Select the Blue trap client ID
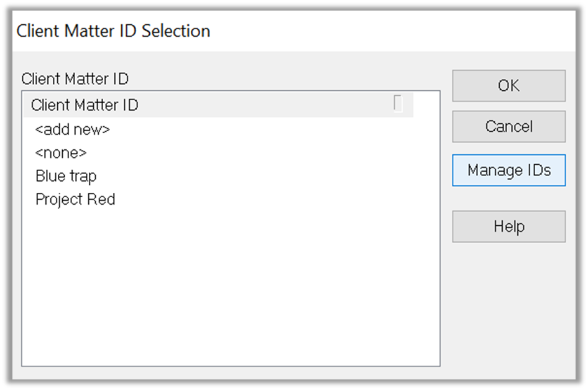588x390 pixels. (x=66, y=177)
